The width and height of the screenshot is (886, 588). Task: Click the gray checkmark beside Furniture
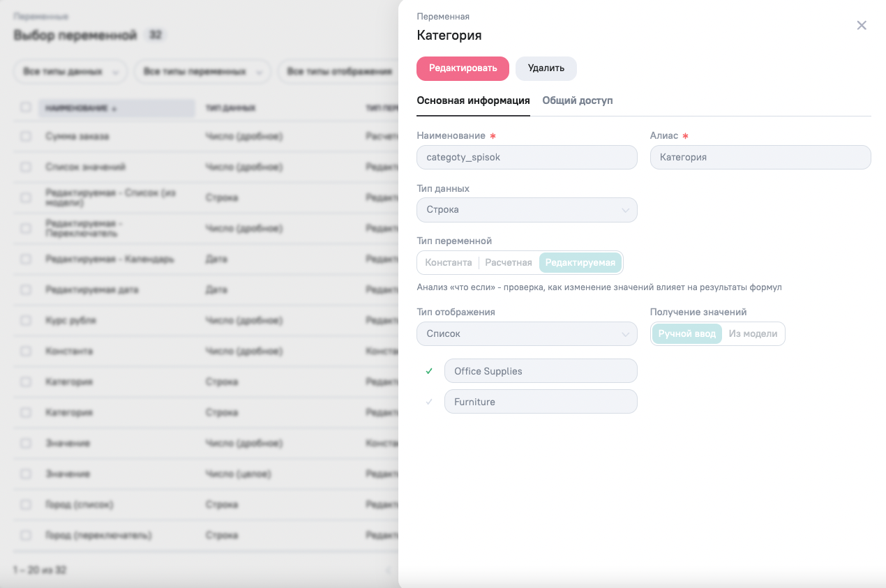click(x=429, y=402)
